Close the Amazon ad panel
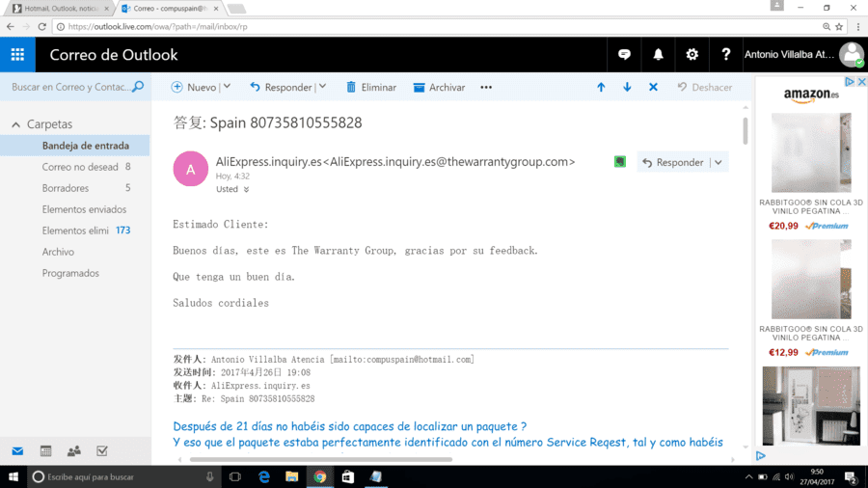This screenshot has height=488, width=868. pos(861,82)
